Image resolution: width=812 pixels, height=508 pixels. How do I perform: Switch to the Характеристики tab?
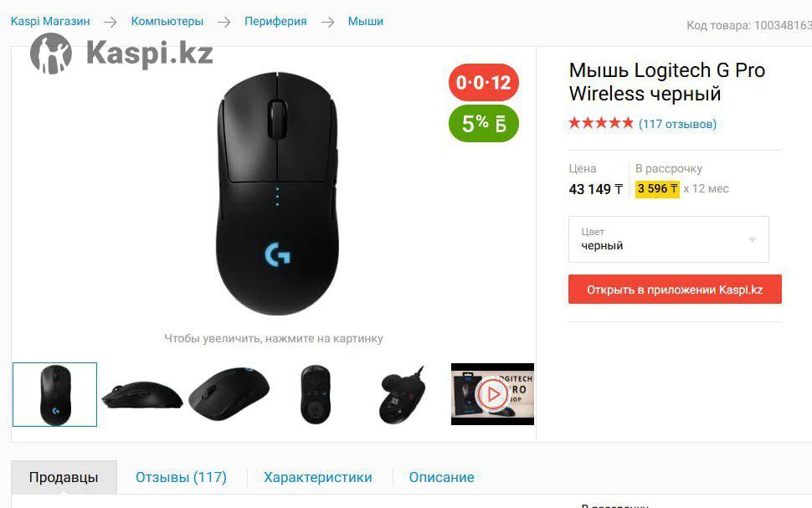click(x=318, y=477)
